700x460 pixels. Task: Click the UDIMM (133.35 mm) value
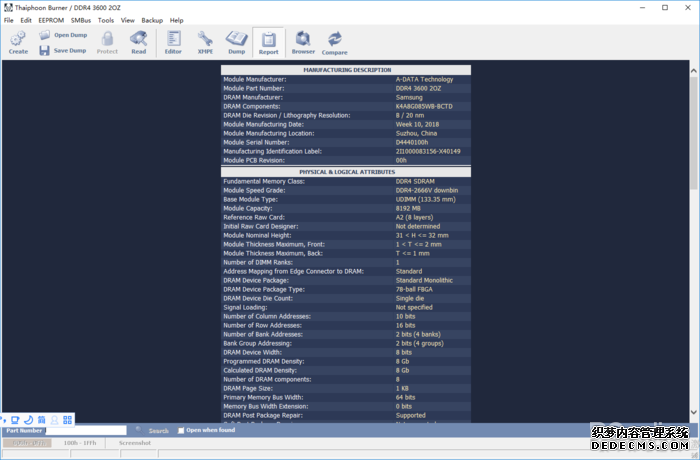[425, 199]
